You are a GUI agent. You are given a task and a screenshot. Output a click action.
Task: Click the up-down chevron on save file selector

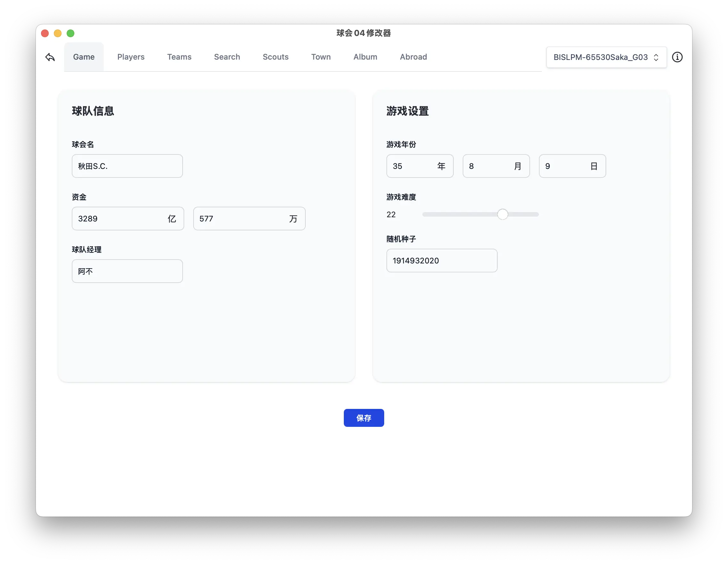[x=656, y=57]
